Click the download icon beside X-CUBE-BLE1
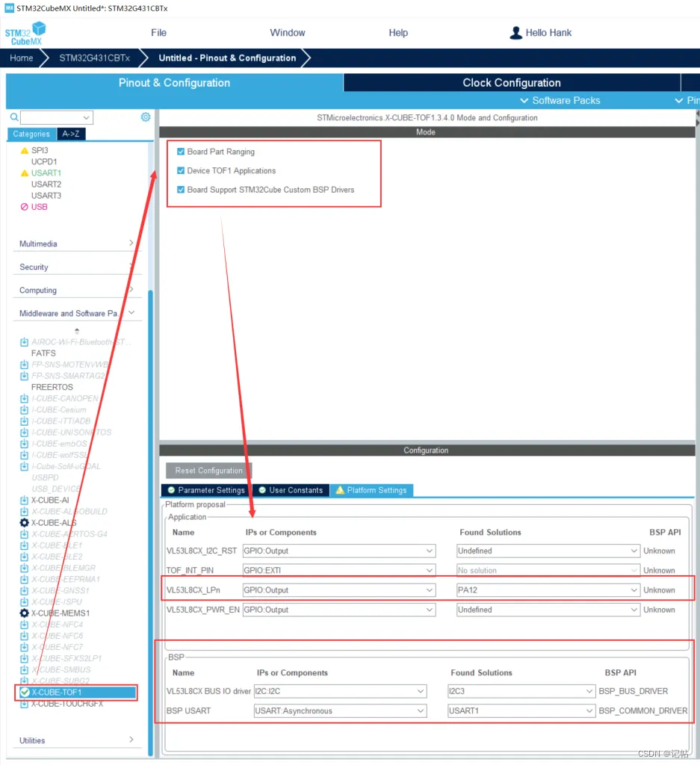This screenshot has width=700, height=765. (24, 545)
